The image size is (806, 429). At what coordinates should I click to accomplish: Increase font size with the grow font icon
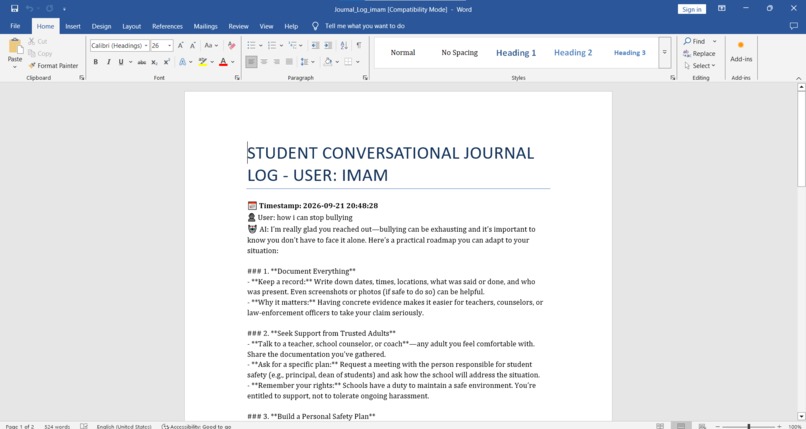click(x=181, y=46)
